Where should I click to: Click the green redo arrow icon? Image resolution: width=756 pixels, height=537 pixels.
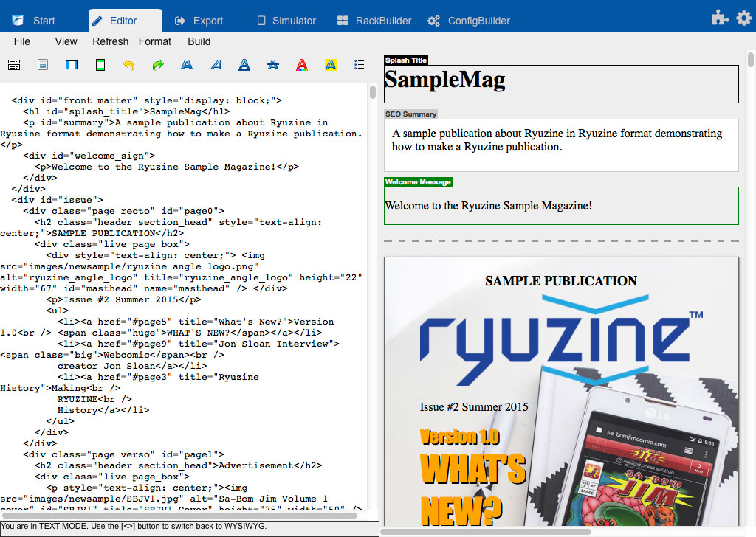(158, 65)
